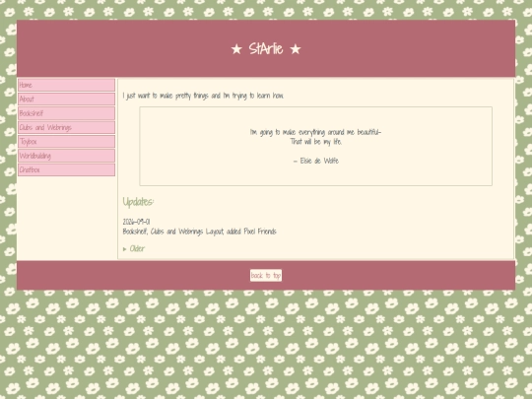Click the Updates heading
This screenshot has width=532, height=399.
(138, 202)
